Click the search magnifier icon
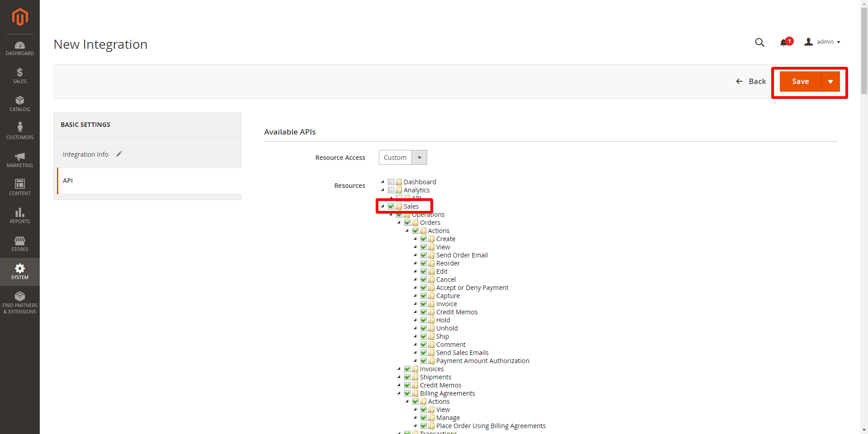The width and height of the screenshot is (868, 434). click(x=759, y=42)
